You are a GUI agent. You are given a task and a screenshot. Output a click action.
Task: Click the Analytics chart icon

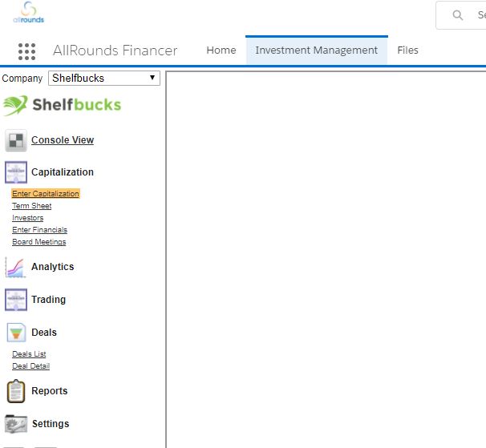[15, 267]
